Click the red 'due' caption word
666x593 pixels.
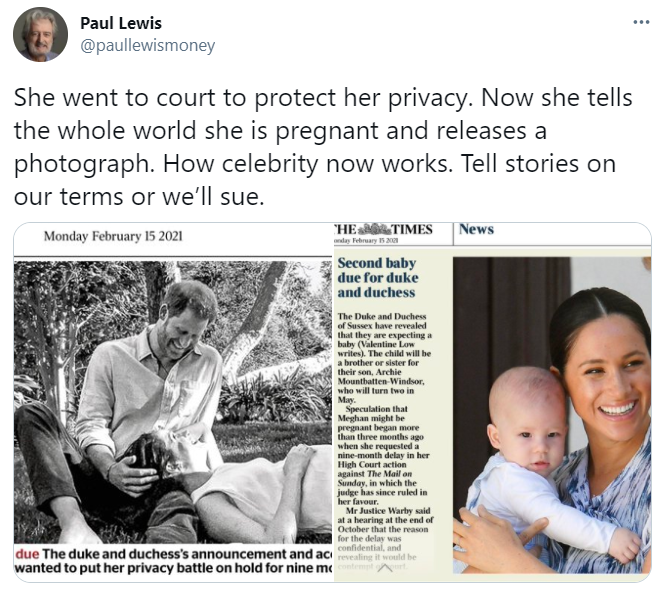point(27,553)
